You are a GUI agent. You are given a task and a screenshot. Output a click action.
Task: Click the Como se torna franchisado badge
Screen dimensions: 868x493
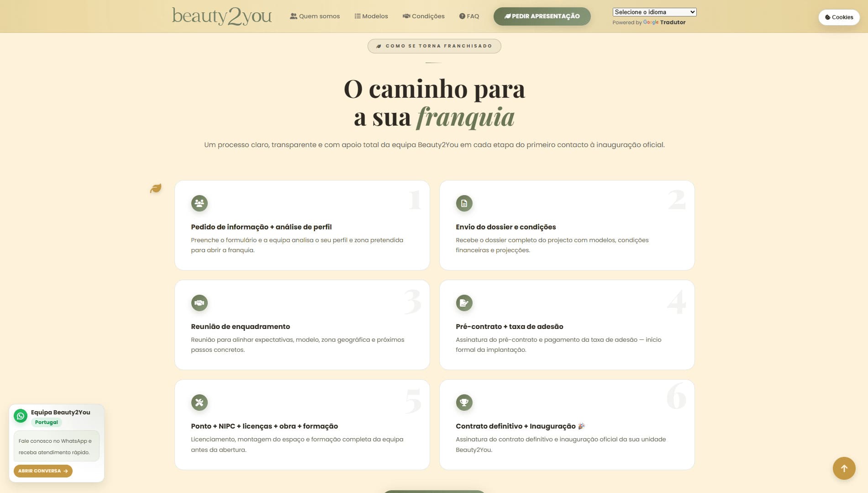(434, 46)
